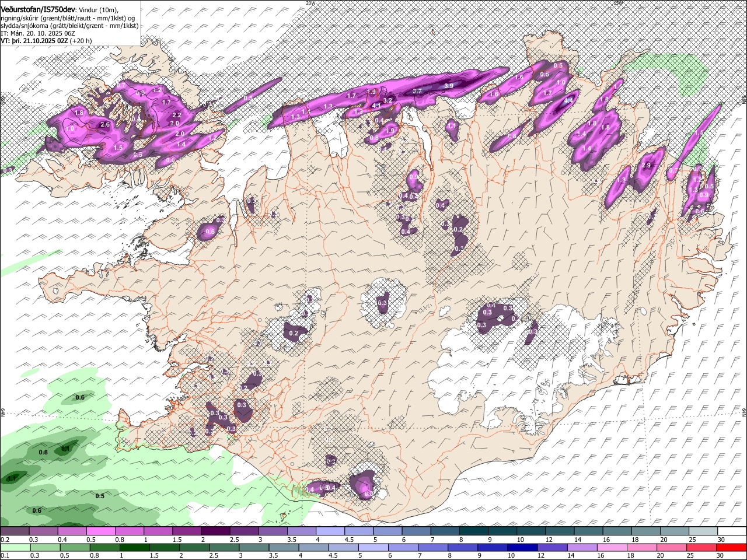Click the bright pink 0.5 swatch in snow legend
747x560 pixels.
click(x=101, y=531)
